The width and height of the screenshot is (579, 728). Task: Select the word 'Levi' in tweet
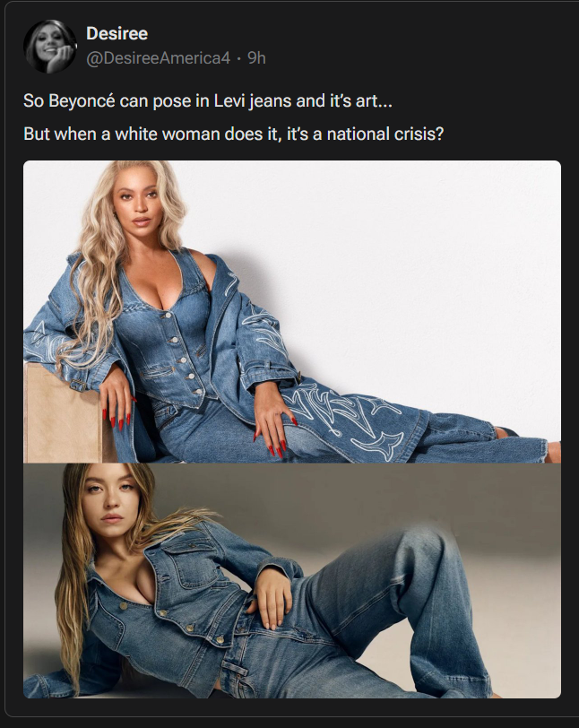point(229,100)
